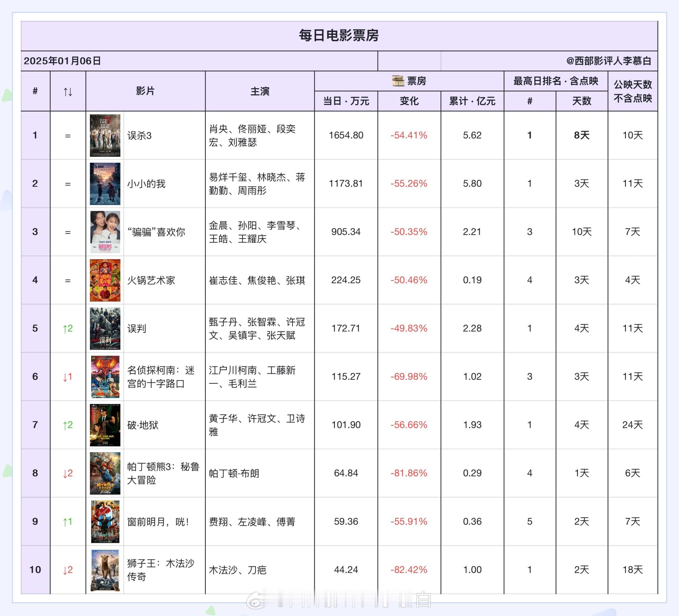
Task: Click the daily box office 1654.80
Action: [x=346, y=135]
